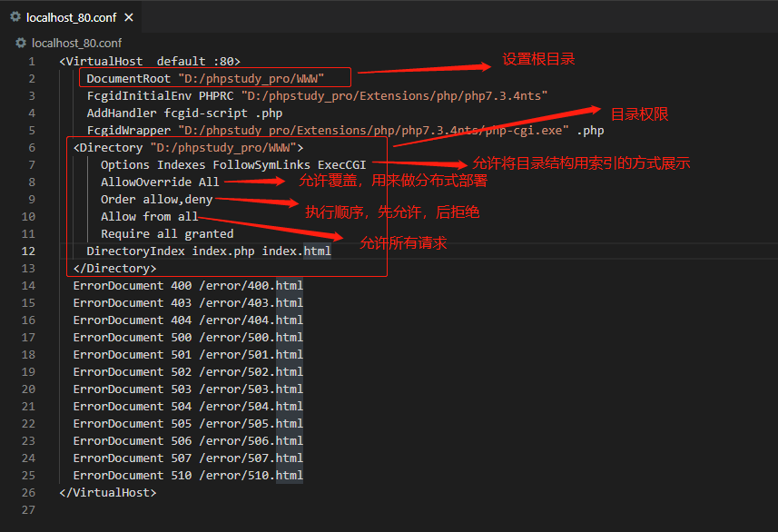Click the gear icon in the breadcrumb bar
778x532 pixels.
tap(22, 43)
